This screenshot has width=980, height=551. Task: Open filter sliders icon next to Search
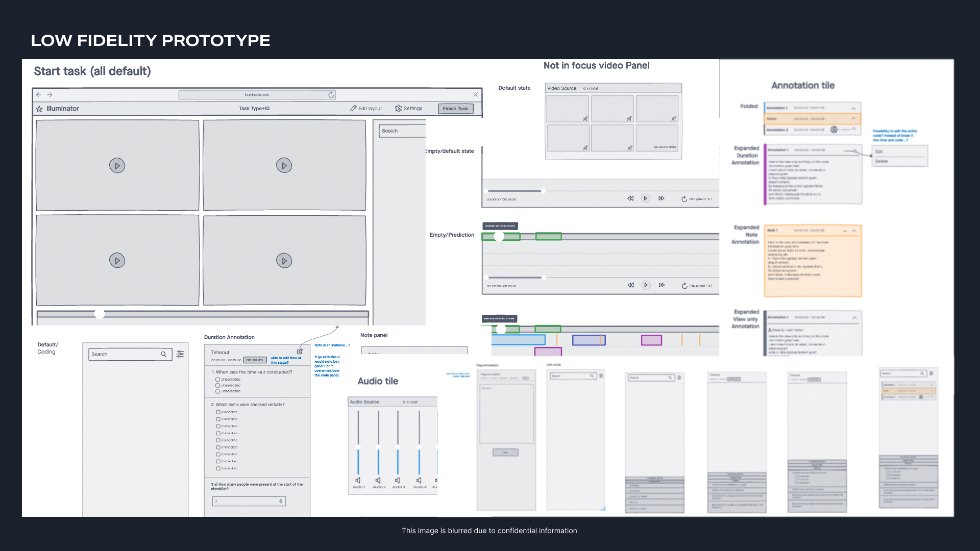point(180,354)
